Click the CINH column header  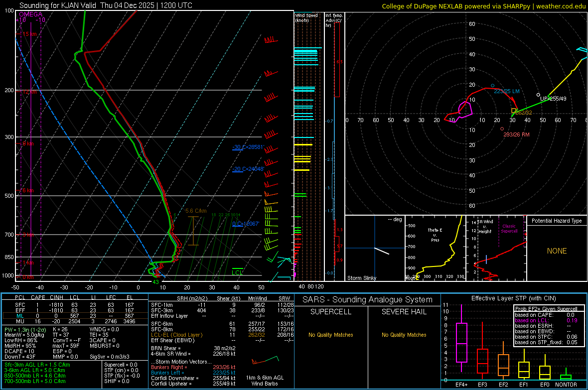(56, 297)
